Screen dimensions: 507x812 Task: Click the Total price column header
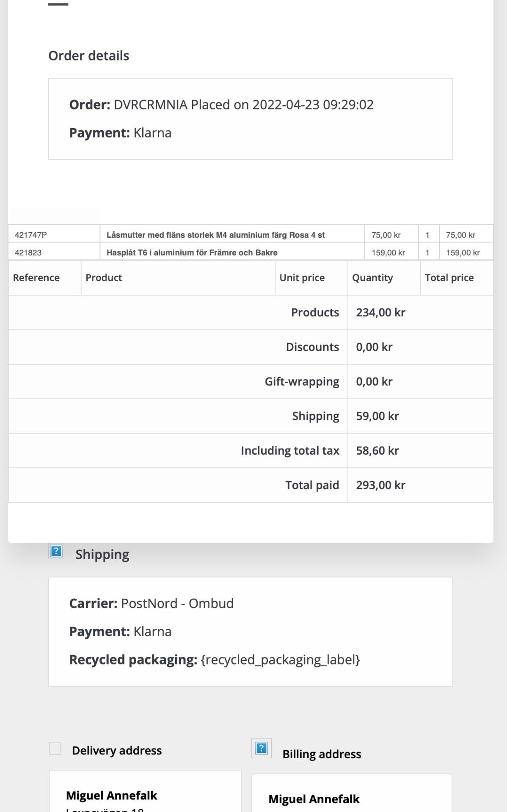pyautogui.click(x=449, y=278)
